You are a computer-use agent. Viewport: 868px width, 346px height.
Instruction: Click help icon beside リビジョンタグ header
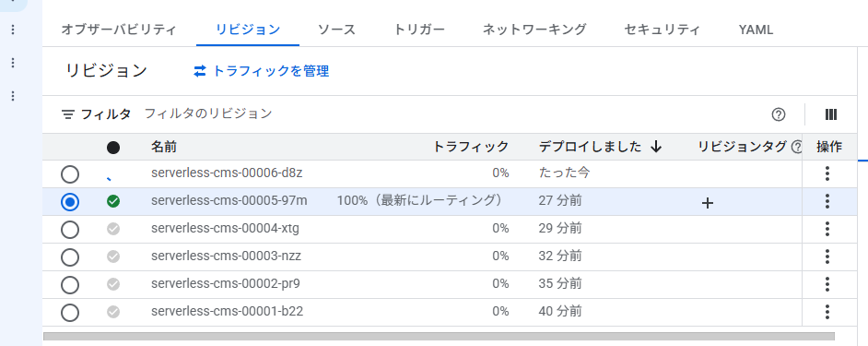coord(797,147)
